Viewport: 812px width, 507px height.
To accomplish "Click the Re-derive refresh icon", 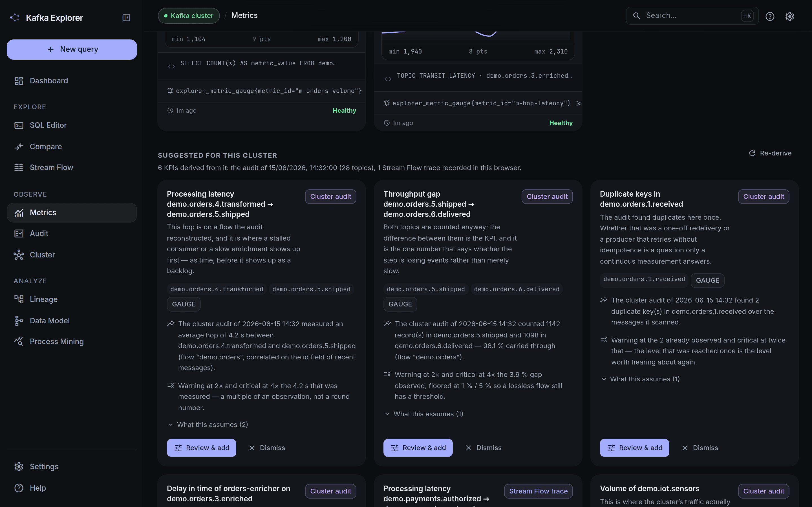I will (752, 153).
